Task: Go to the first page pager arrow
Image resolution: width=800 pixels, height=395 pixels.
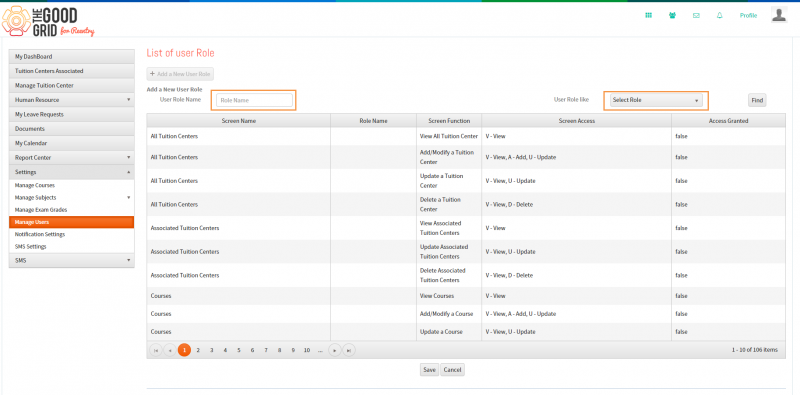Action: (x=156, y=350)
